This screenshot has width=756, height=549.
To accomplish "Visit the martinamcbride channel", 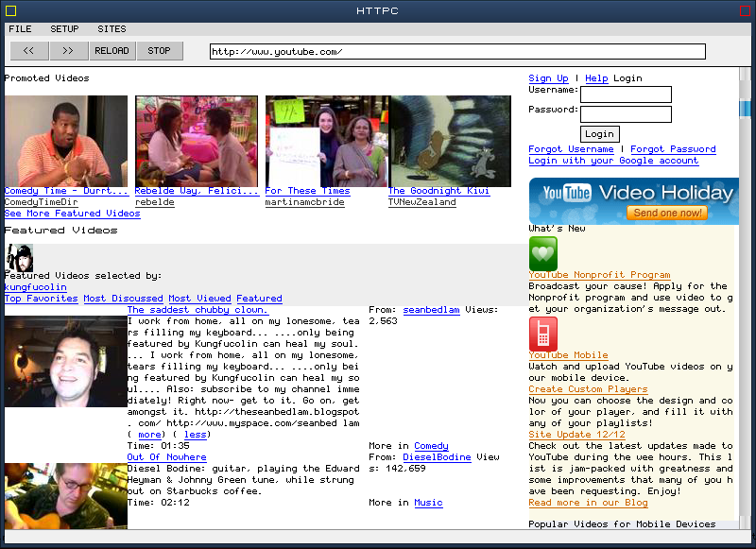I will point(304,202).
